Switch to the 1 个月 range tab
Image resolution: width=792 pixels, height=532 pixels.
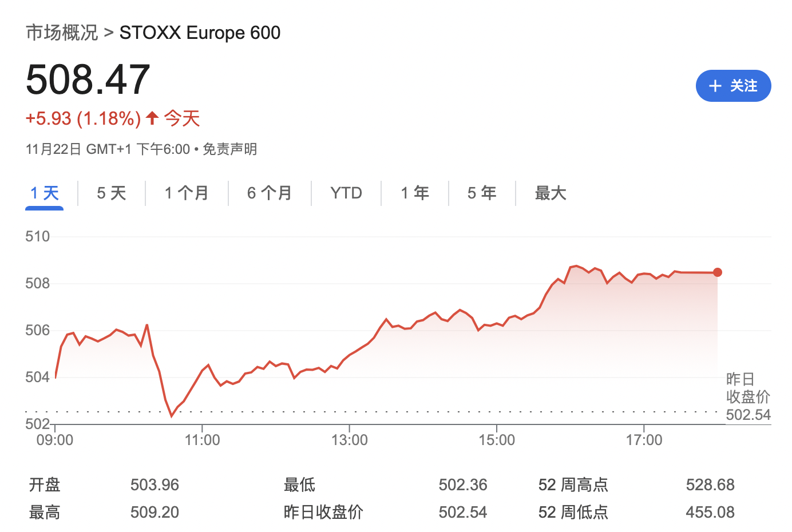click(x=187, y=193)
